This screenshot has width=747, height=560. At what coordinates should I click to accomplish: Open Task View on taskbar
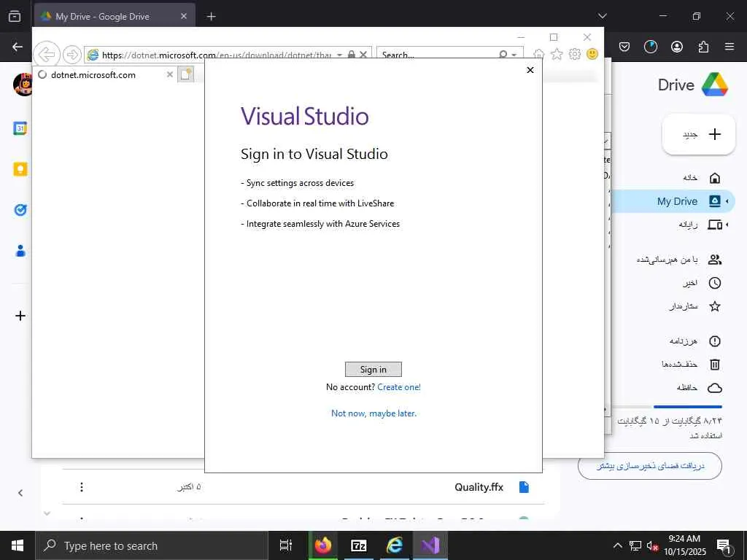click(x=285, y=545)
